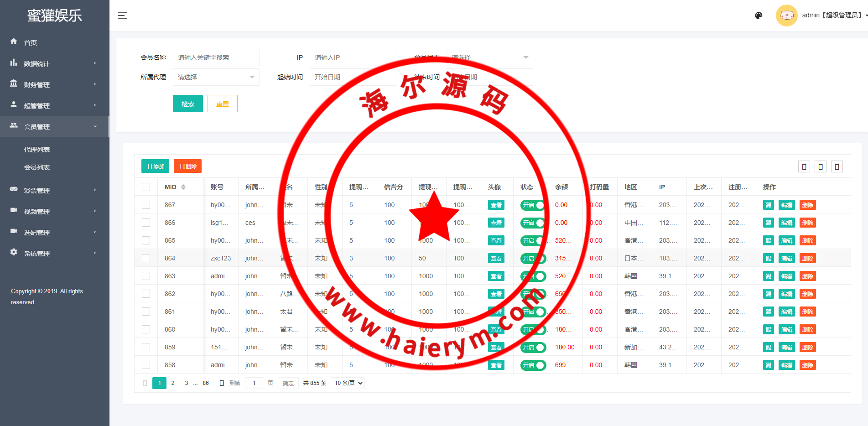
Task: Click the 彩票管理 gamepad icon
Action: (14, 189)
